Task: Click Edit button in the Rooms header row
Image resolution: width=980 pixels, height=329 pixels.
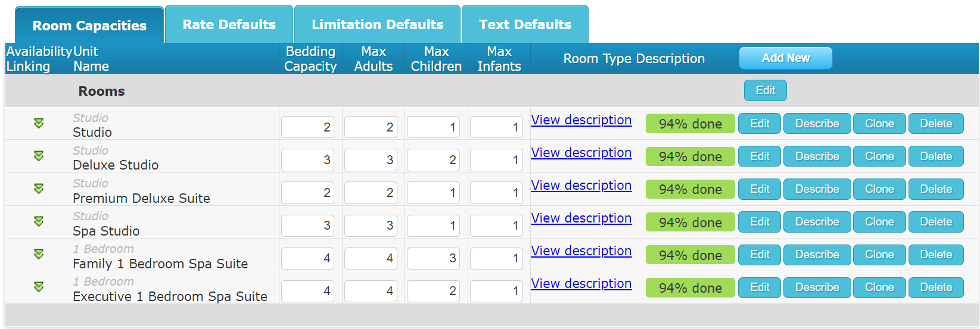Action: (766, 90)
